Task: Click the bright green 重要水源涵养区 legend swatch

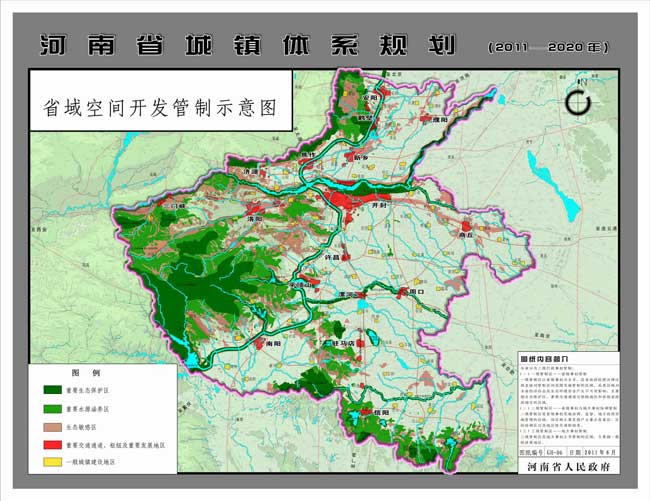Action: pyautogui.click(x=52, y=408)
